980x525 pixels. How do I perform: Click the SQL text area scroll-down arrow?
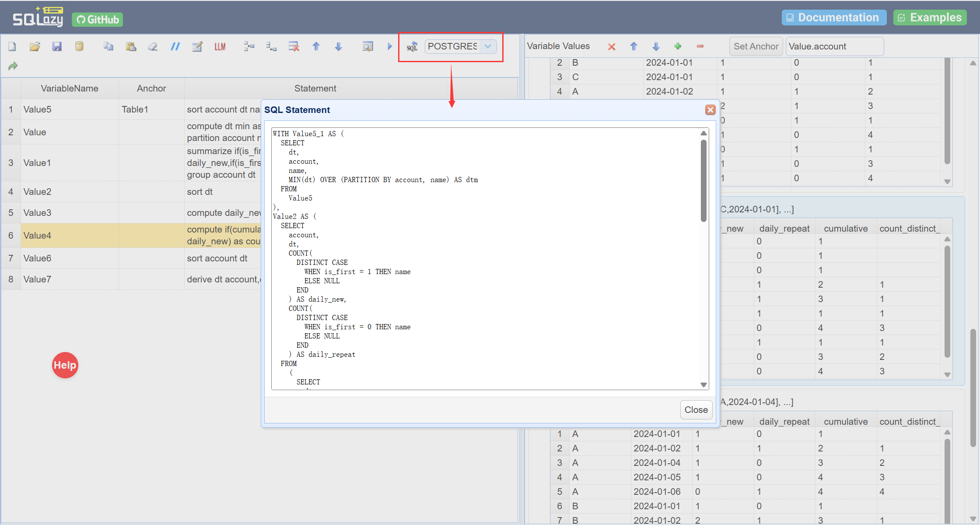[x=703, y=385]
